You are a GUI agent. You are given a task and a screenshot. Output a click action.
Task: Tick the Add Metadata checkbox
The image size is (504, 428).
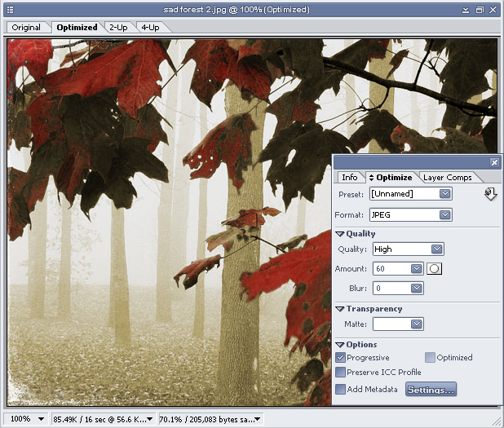341,390
